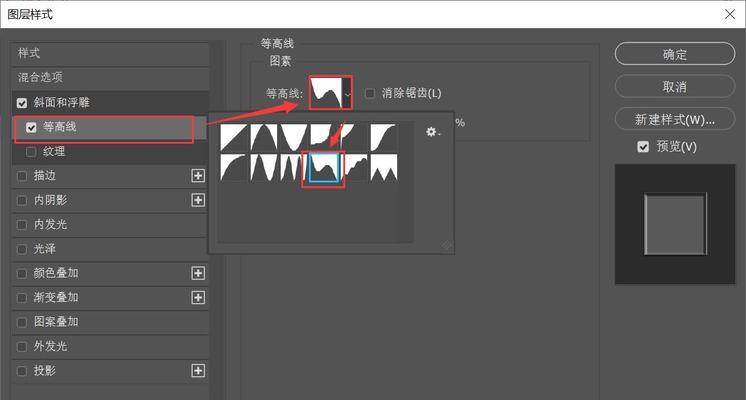Image resolution: width=746 pixels, height=400 pixels.
Task: Select the Linear contour preset
Action: click(x=234, y=137)
